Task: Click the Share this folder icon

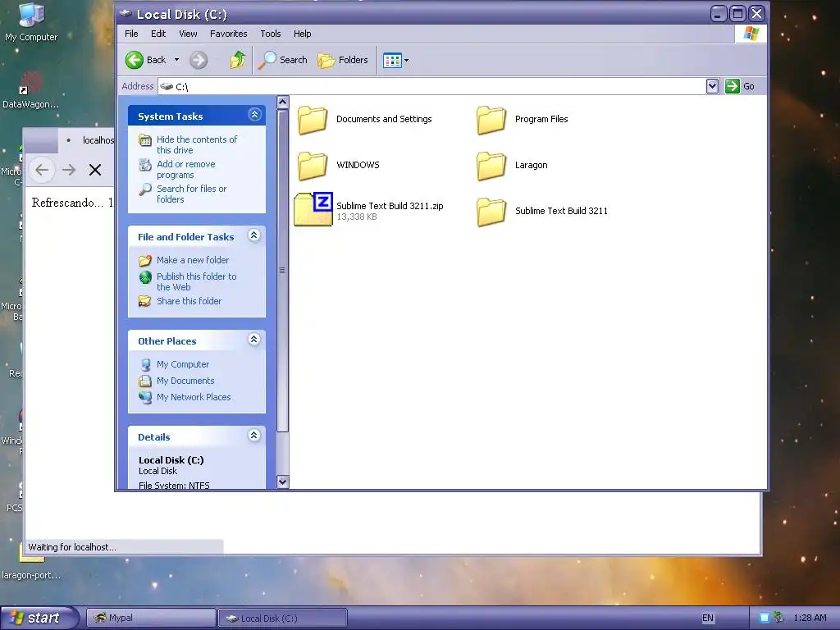Action: 145,301
